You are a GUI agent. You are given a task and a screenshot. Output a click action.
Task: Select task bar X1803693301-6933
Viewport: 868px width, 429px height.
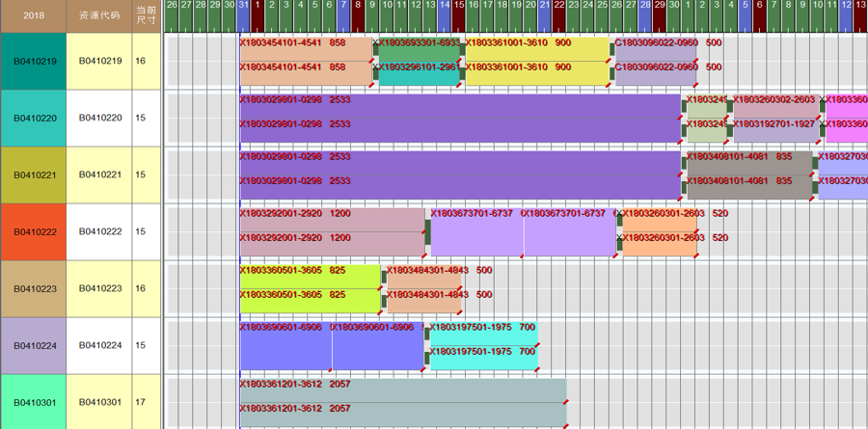419,50
